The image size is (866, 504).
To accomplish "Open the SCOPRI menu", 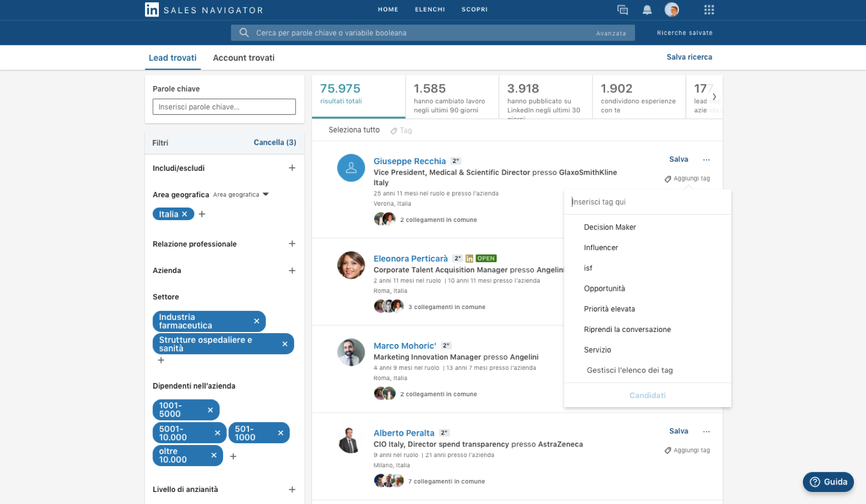I will [475, 10].
